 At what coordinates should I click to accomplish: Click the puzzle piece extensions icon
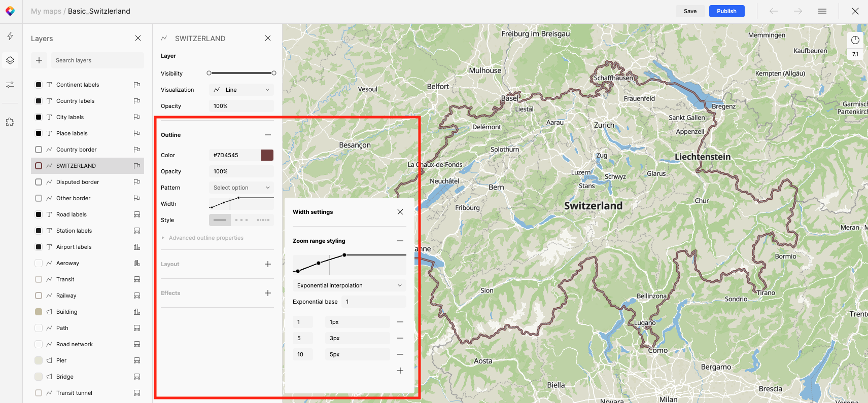pyautogui.click(x=10, y=122)
